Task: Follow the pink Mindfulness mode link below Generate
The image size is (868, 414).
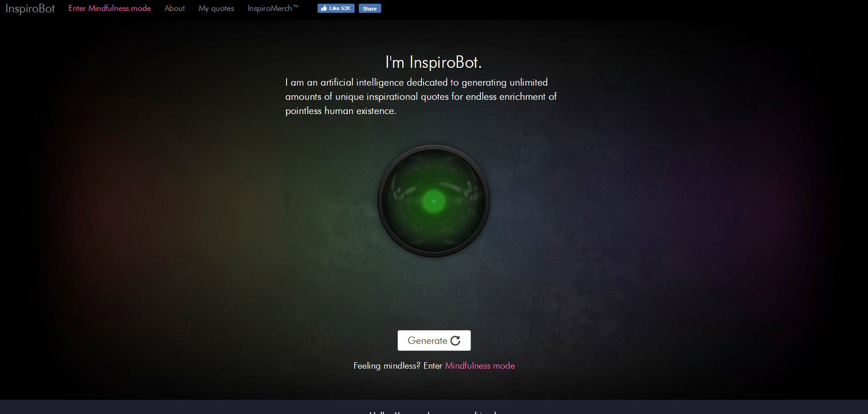Action: 480,365
